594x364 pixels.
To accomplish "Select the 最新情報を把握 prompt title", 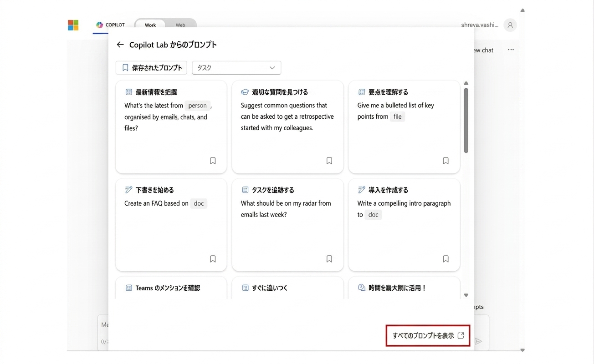I will point(156,92).
